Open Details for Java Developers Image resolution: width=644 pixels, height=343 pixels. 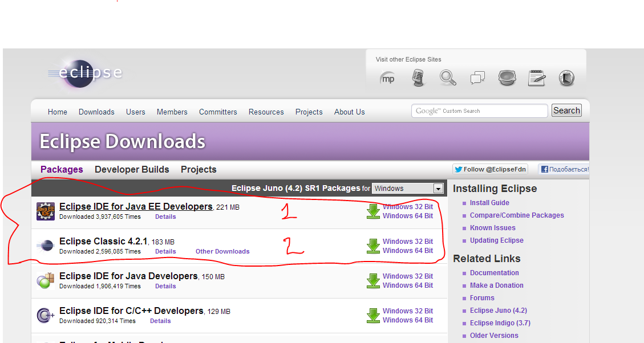click(x=165, y=287)
